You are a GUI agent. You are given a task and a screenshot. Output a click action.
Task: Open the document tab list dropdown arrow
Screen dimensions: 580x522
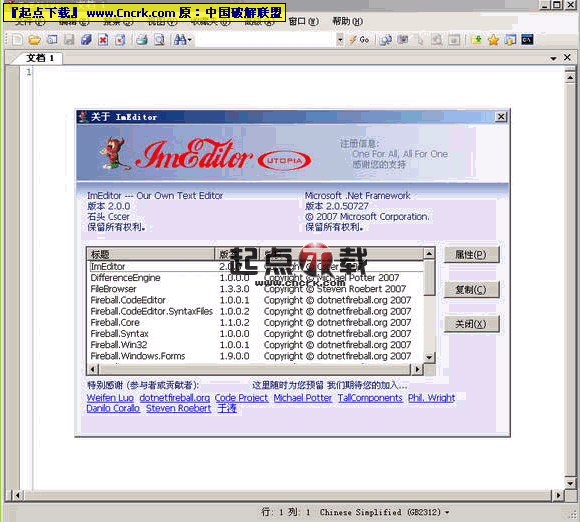coord(553,58)
